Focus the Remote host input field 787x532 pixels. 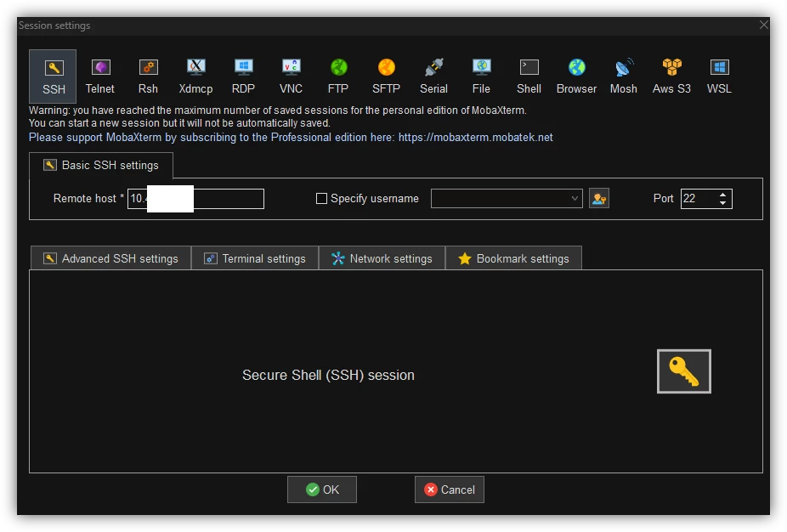pos(195,199)
